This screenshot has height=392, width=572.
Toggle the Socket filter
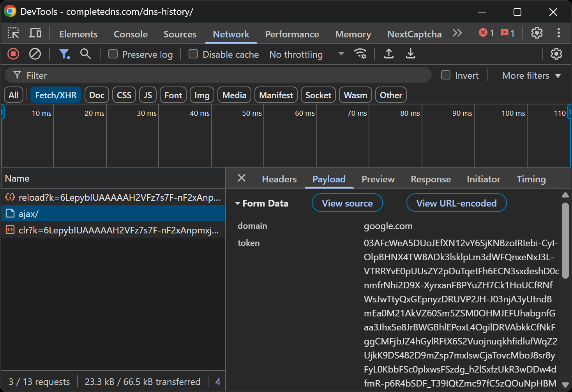tap(318, 95)
